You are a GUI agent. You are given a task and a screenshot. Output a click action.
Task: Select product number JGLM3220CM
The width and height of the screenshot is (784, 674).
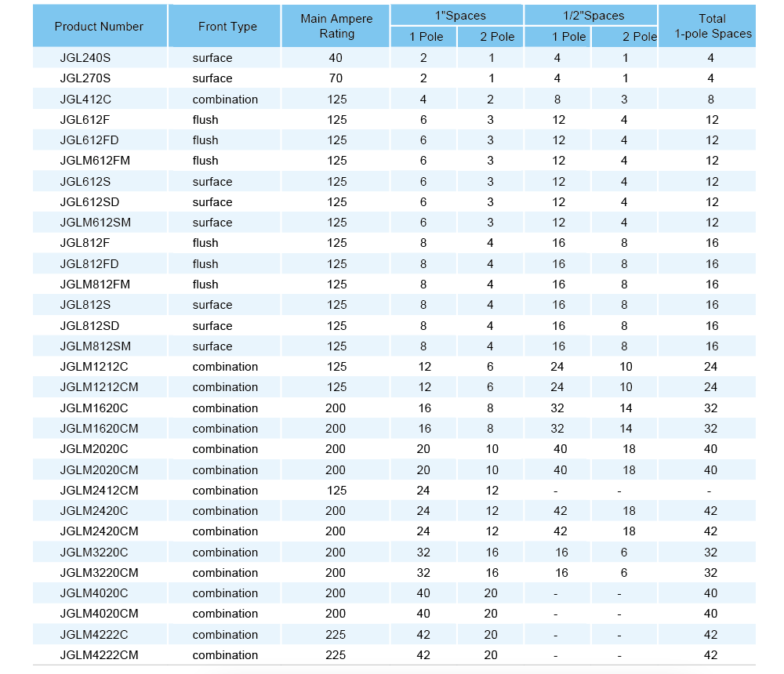(99, 573)
